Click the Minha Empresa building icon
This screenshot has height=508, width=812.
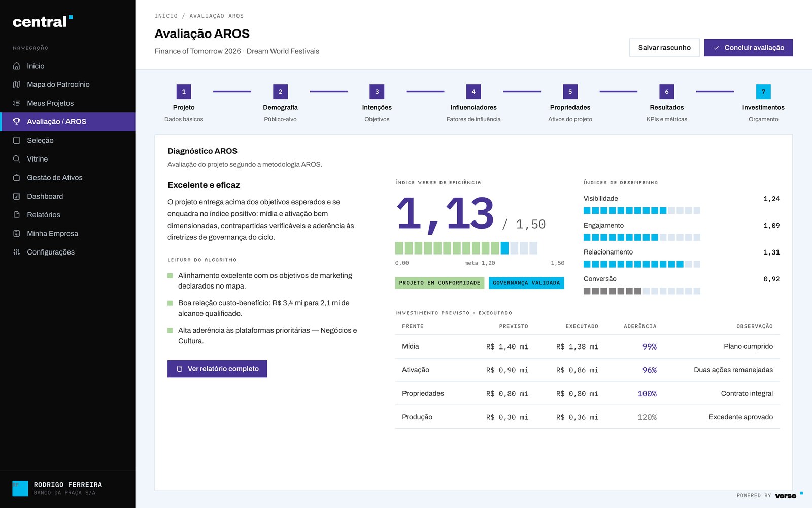[x=17, y=234]
